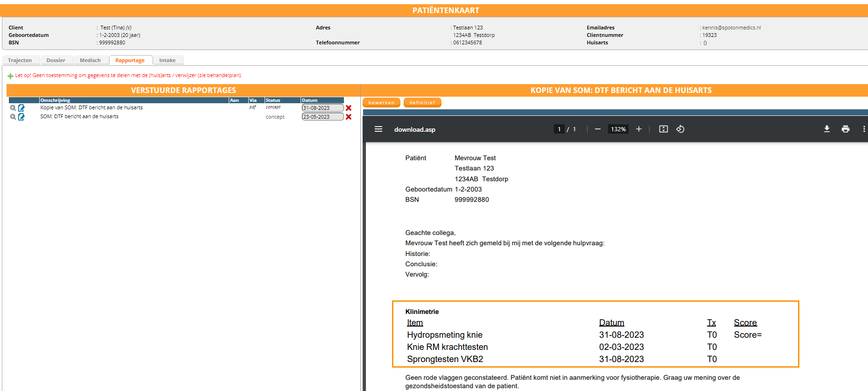Toggle the PDF viewer sidebar menu
The height and width of the screenshot is (391, 868).
(x=378, y=129)
